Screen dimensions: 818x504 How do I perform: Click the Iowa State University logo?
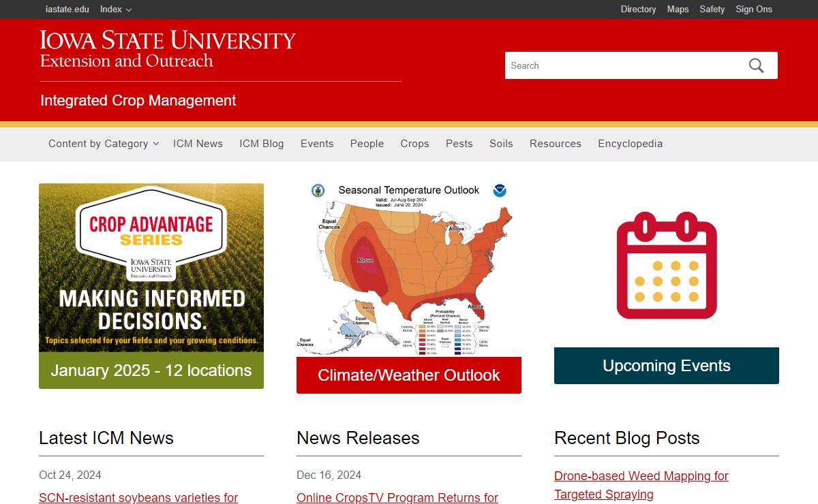click(168, 49)
